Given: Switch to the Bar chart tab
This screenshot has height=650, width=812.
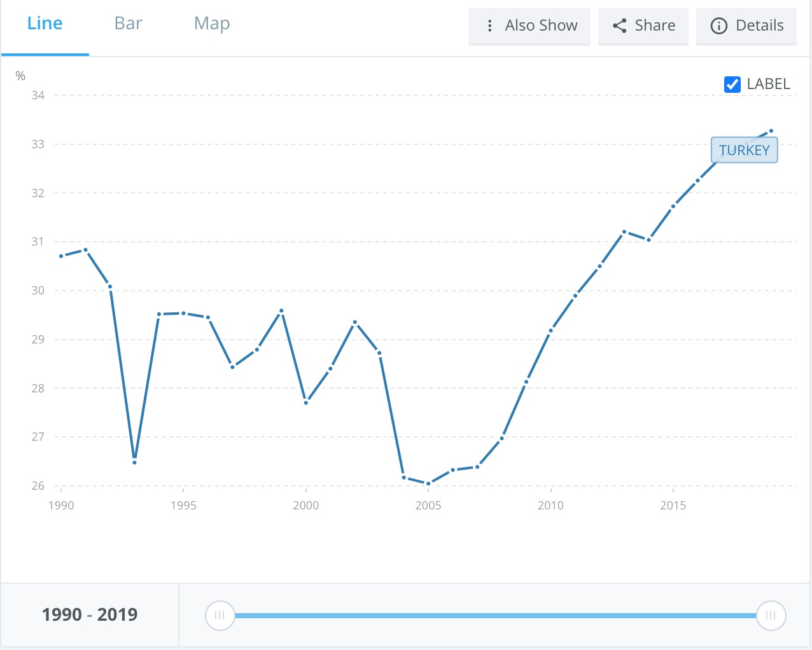Looking at the screenshot, I should 128,24.
